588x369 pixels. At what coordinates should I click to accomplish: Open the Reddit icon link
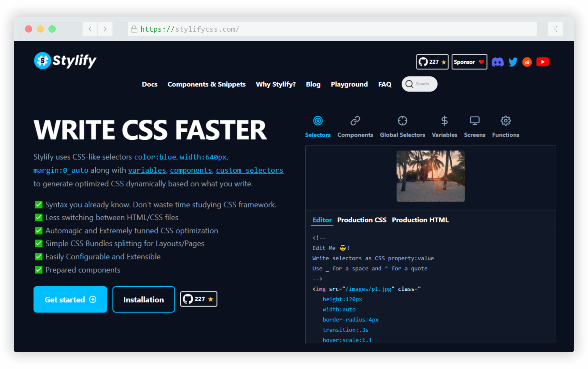[x=527, y=62]
